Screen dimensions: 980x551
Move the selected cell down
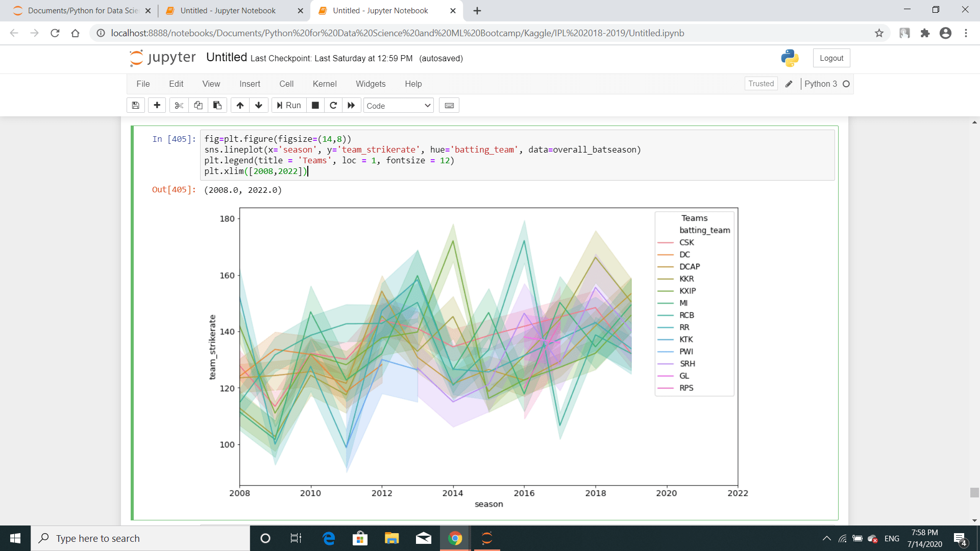(x=259, y=106)
